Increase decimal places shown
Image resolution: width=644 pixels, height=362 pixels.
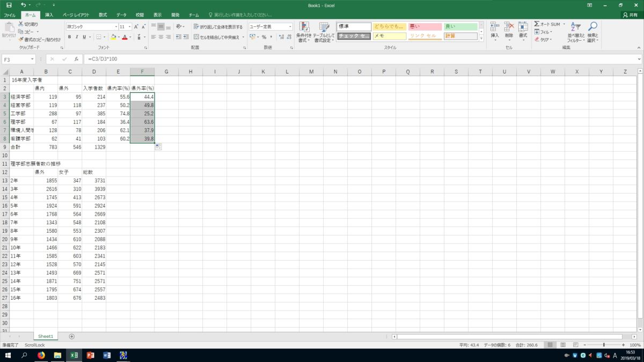coord(281,37)
